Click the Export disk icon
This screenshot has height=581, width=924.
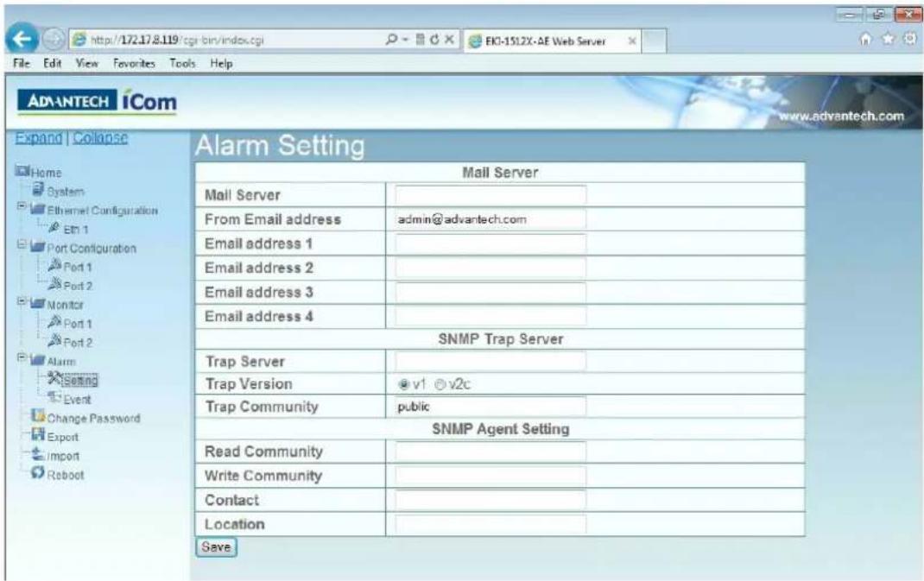[x=38, y=435]
